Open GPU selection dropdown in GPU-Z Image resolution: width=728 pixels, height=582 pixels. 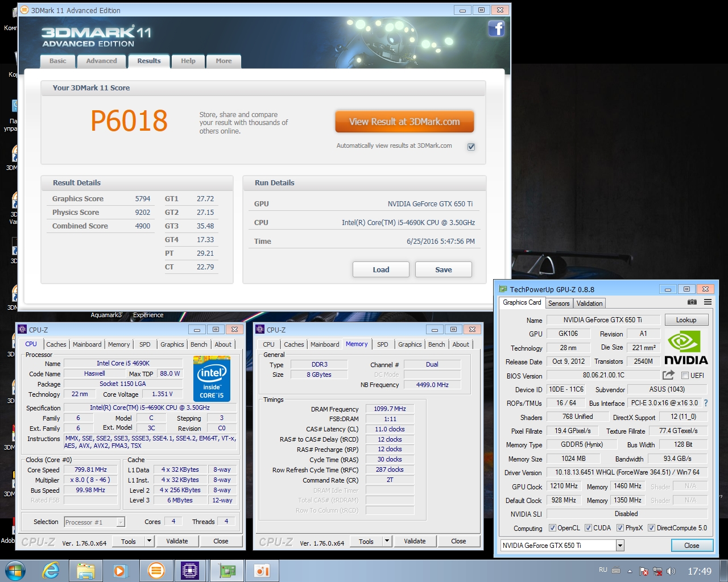pyautogui.click(x=620, y=546)
